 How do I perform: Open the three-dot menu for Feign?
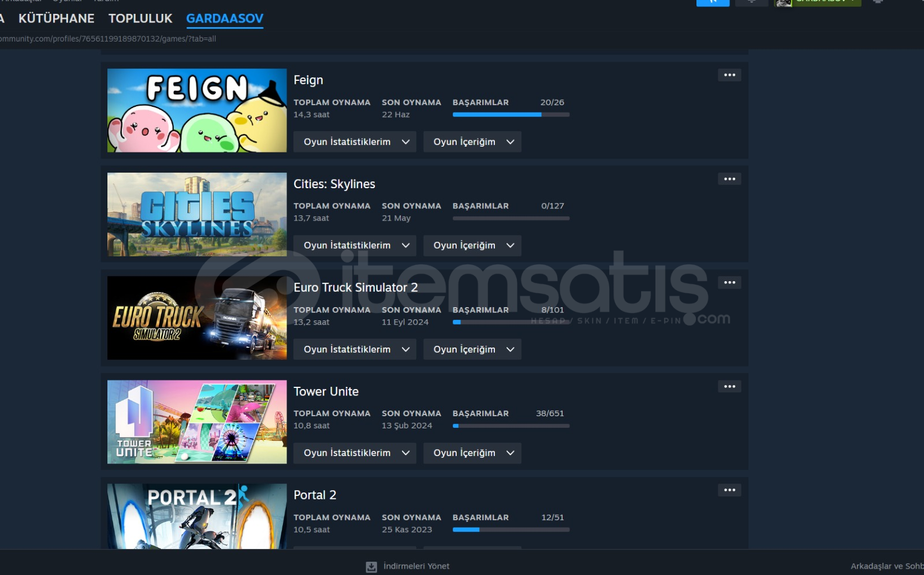click(729, 75)
